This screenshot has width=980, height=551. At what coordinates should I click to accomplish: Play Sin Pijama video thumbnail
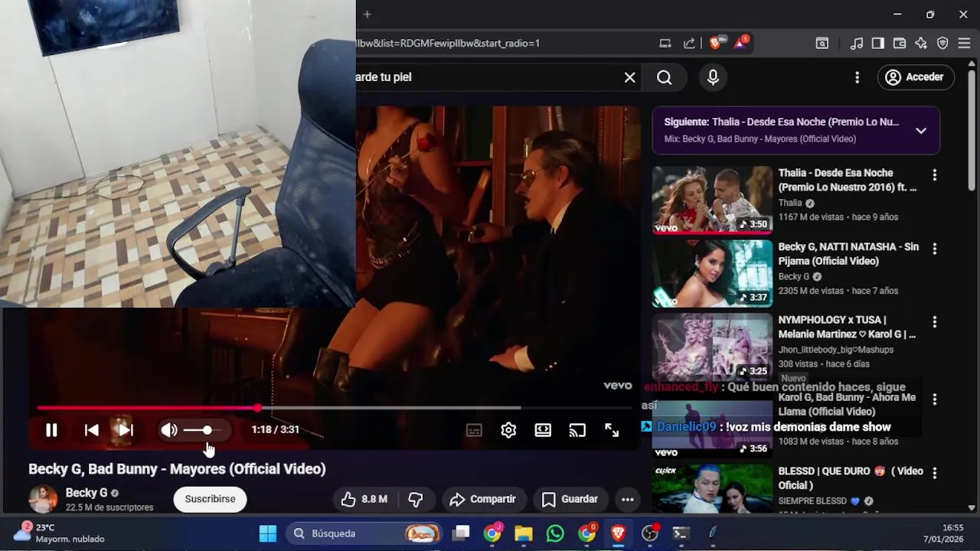pyautogui.click(x=712, y=273)
